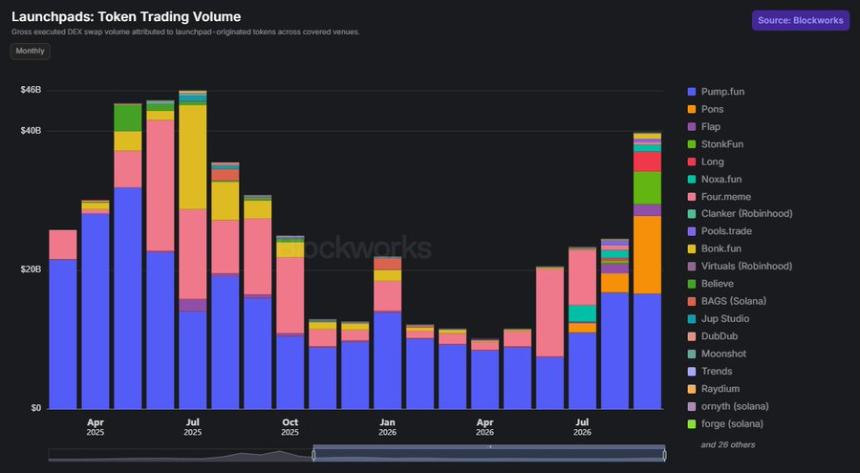Toggle DubDub legend entry
860x473 pixels.
712,336
